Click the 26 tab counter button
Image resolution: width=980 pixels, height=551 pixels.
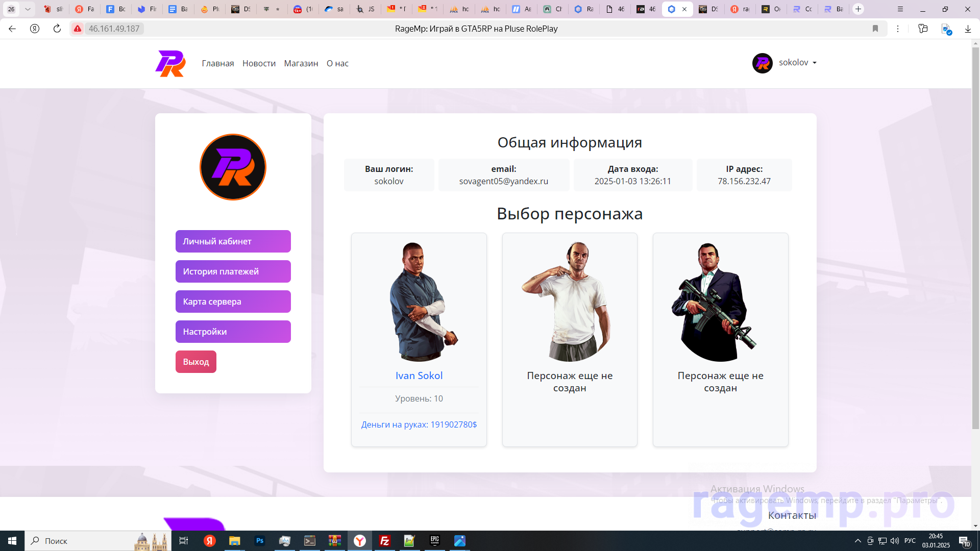click(11, 9)
